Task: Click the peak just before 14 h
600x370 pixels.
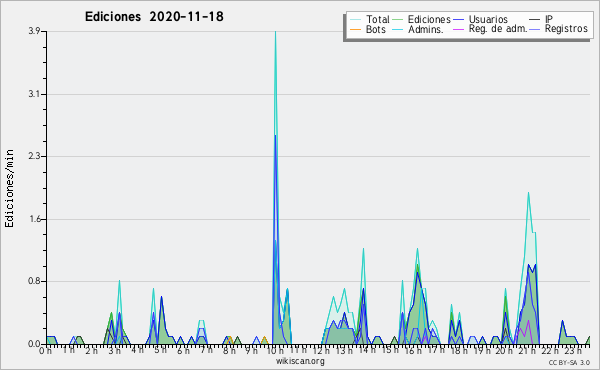Action: 363,249
